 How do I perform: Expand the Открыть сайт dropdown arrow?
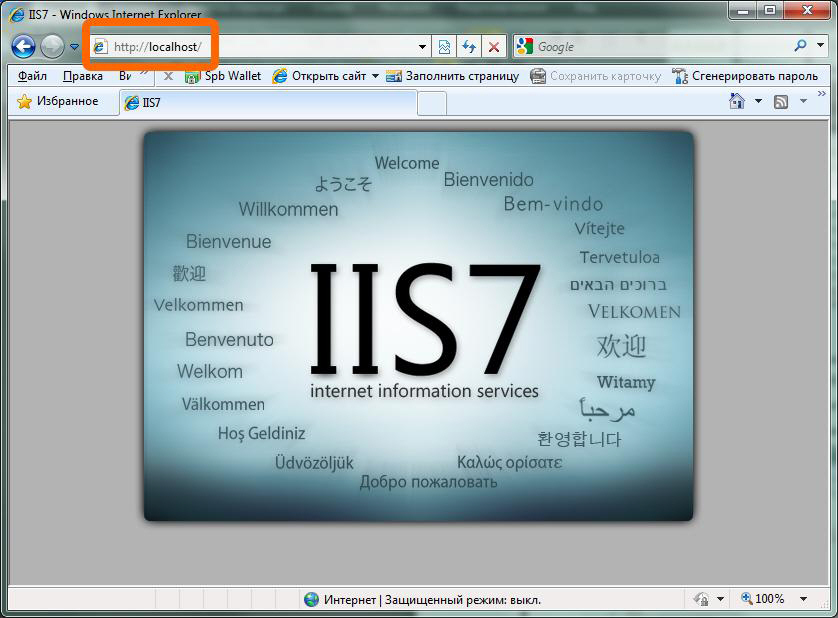click(375, 76)
